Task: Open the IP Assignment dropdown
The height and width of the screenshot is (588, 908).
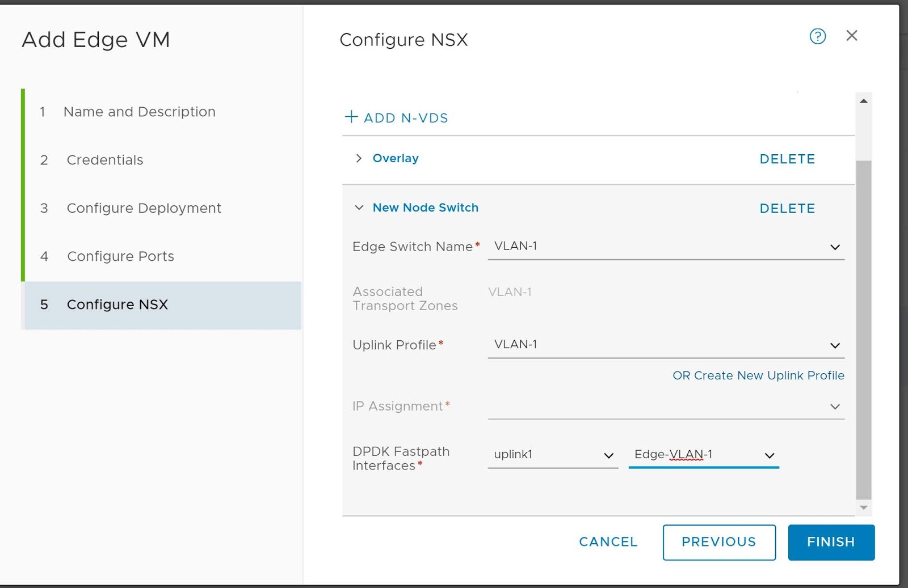Action: 666,407
